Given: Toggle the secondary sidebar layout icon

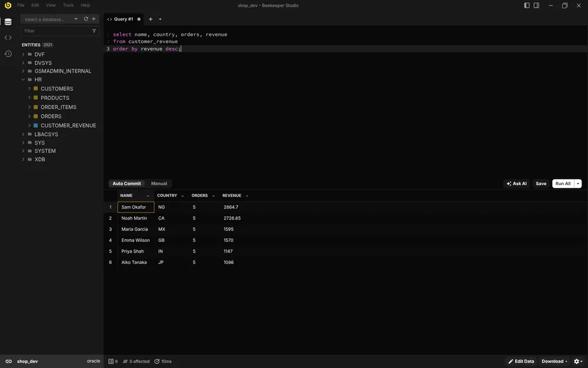Looking at the screenshot, I should coord(537,5).
